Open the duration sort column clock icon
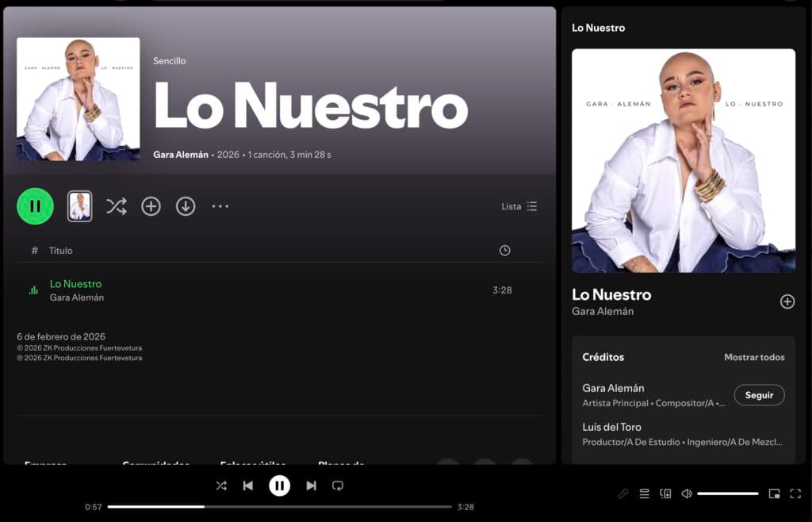This screenshot has width=812, height=522. pyautogui.click(x=504, y=250)
